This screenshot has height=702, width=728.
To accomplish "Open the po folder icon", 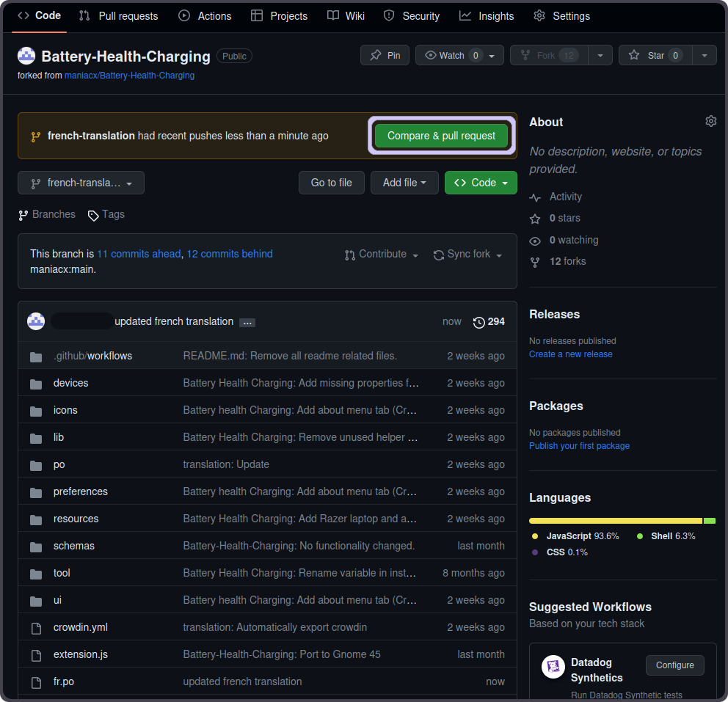I will [36, 464].
